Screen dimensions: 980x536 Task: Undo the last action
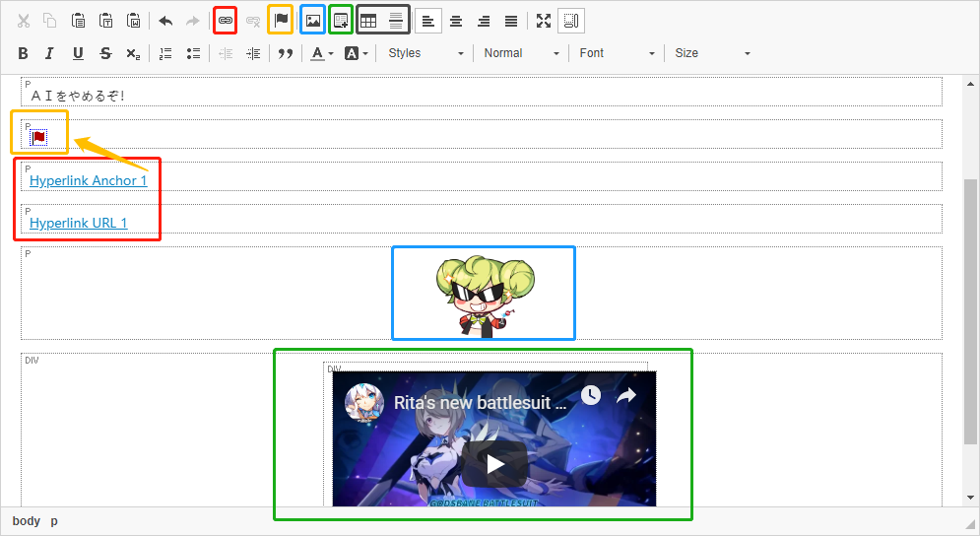pos(165,21)
